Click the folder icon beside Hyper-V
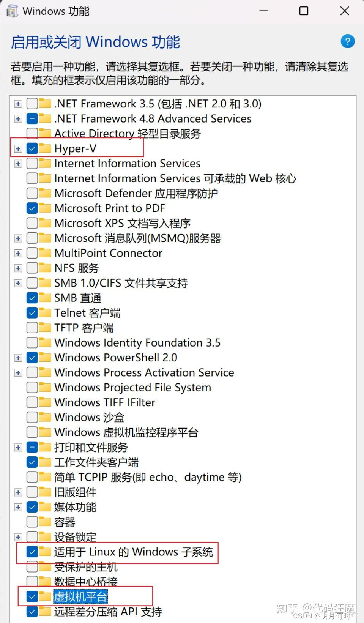The image size is (364, 623). pyautogui.click(x=44, y=148)
